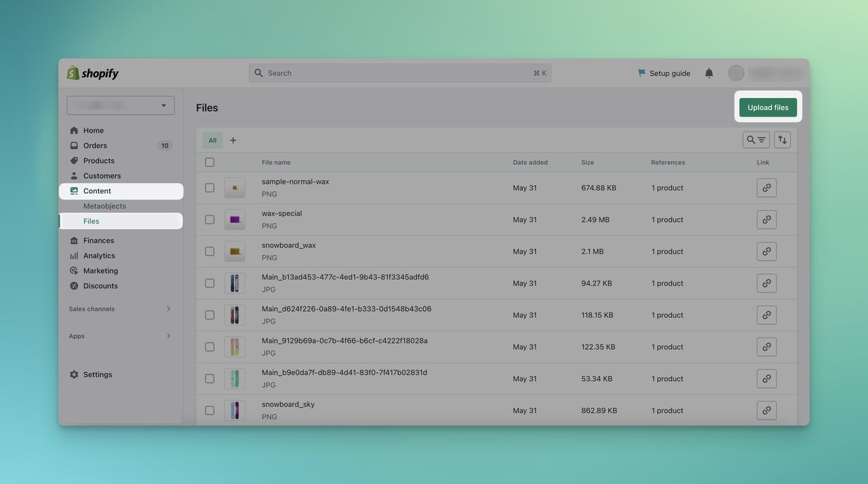Click the Orders badge showing 10
Screen dimensions: 868x484
(165, 146)
